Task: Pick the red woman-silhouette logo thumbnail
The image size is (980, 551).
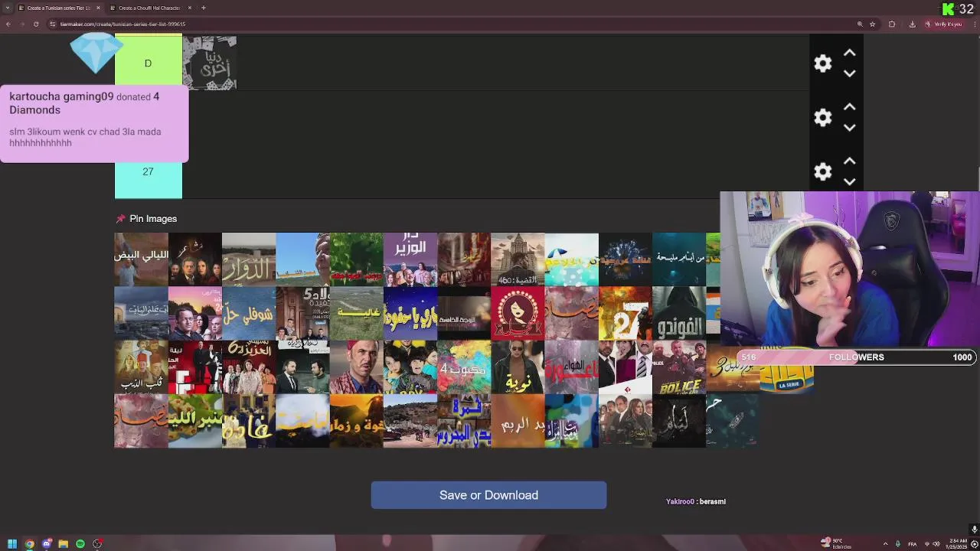Action: click(518, 313)
